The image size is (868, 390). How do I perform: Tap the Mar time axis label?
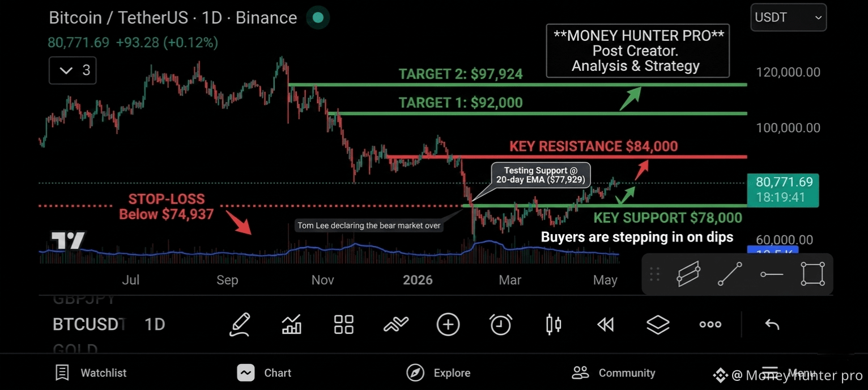510,280
